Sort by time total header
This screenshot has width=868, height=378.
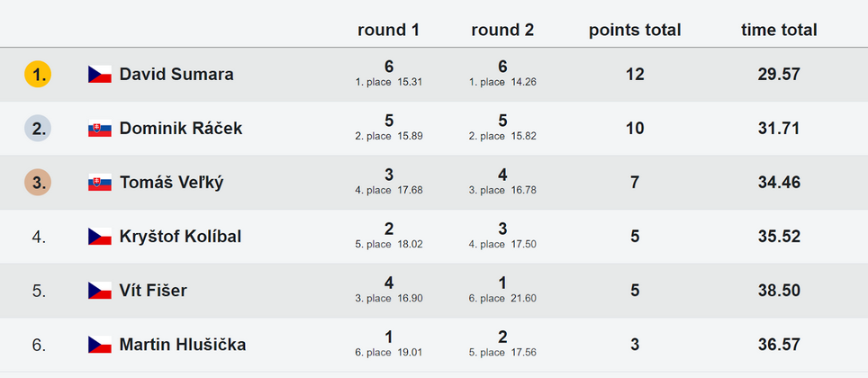779,30
